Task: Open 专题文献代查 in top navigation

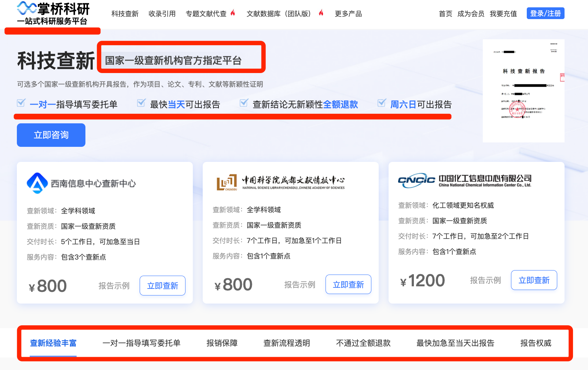Action: coord(206,14)
